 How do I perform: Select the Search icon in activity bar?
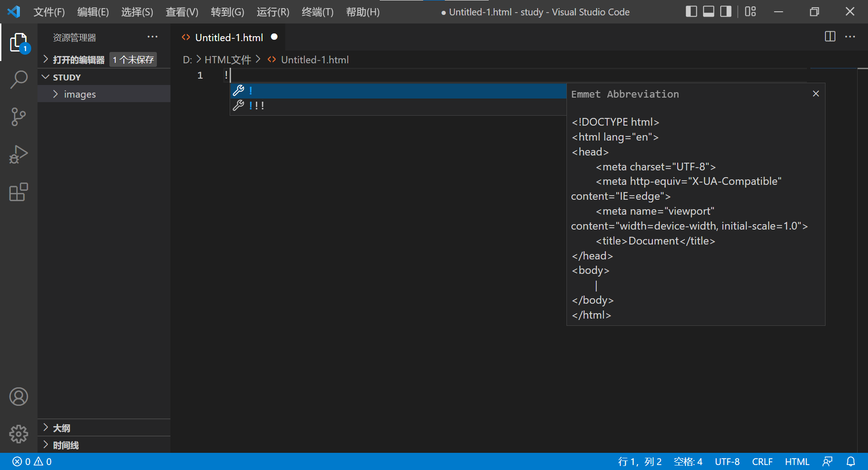click(x=19, y=79)
